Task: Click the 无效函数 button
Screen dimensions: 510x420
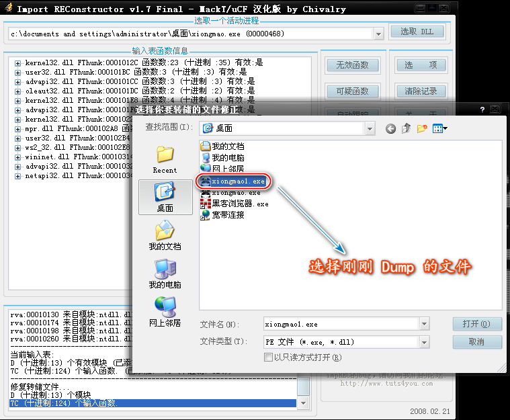Action: [x=353, y=65]
